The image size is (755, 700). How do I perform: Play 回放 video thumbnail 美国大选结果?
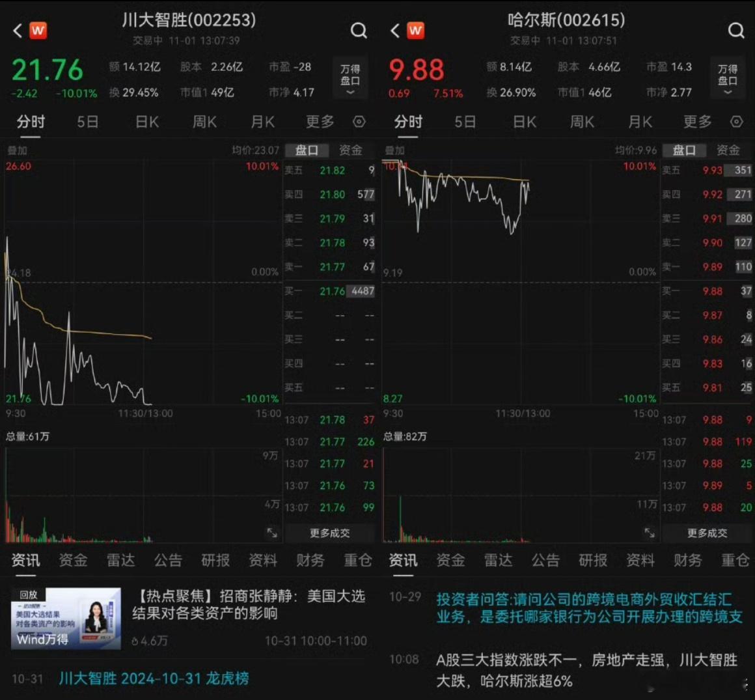point(66,618)
